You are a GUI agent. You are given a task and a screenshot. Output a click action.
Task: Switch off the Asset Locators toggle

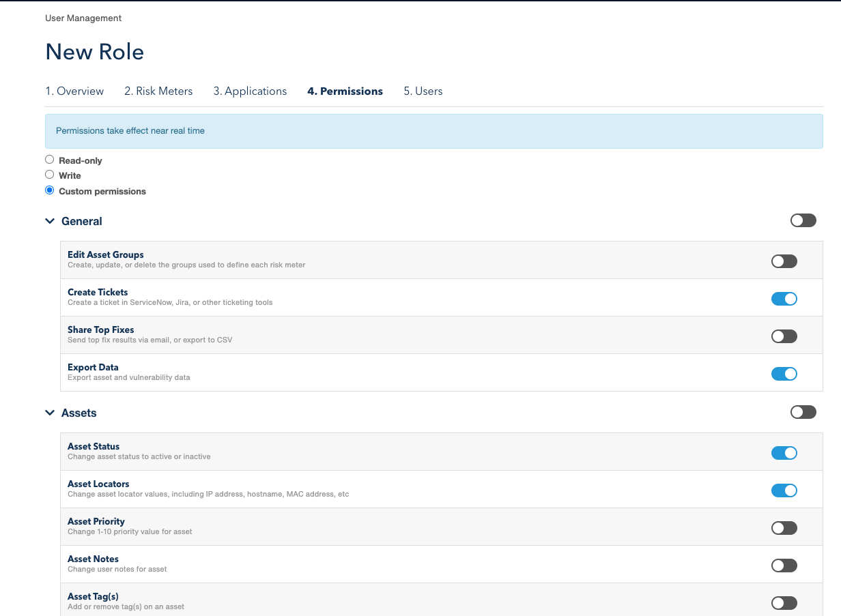[784, 490]
